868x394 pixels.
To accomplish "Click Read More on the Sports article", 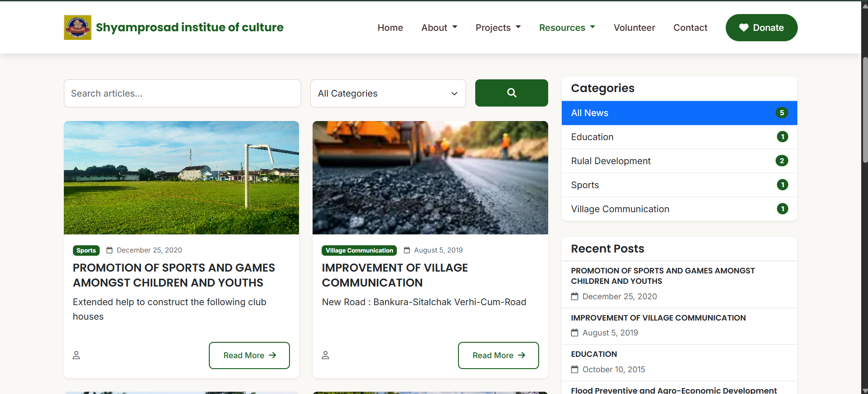I will [249, 355].
